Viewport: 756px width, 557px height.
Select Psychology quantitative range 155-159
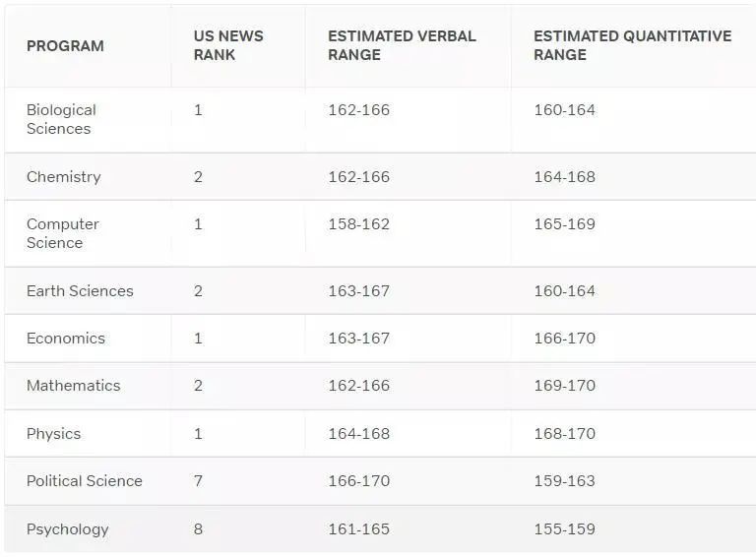point(565,529)
